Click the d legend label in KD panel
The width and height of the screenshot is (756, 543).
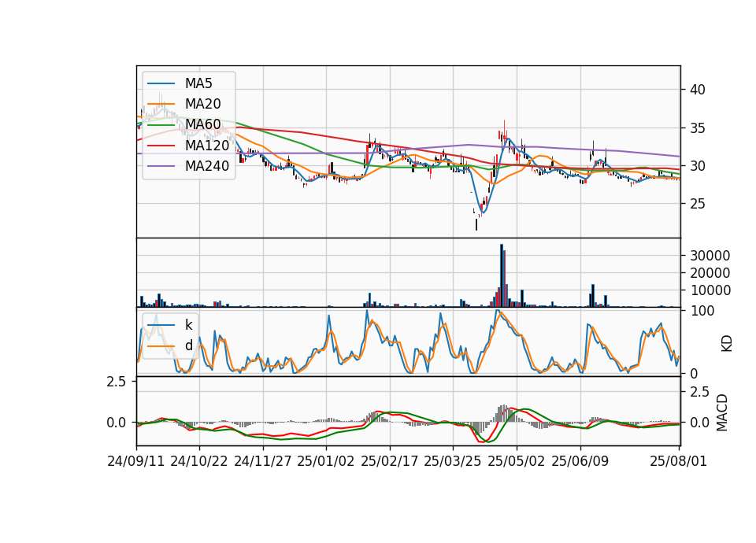click(x=188, y=345)
